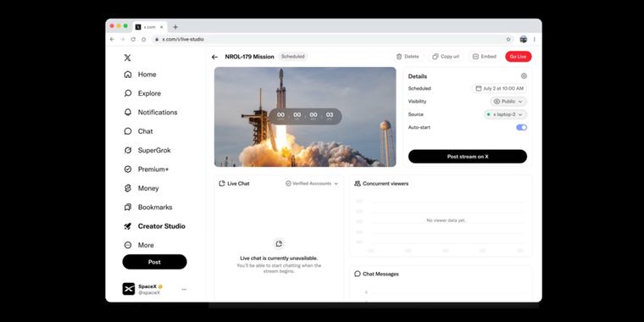Open the x laptop-2 source dropdown
Viewport: 644px width, 322px height.
tap(505, 114)
